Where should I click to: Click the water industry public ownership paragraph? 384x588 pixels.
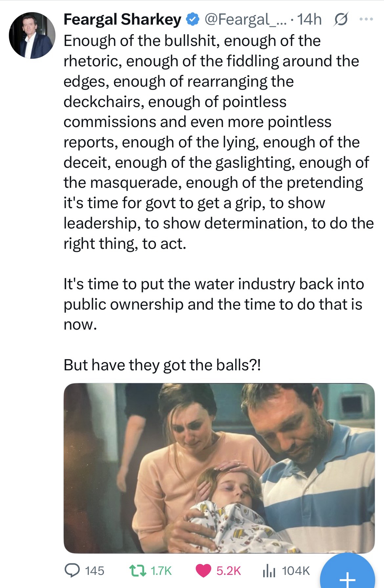[213, 304]
